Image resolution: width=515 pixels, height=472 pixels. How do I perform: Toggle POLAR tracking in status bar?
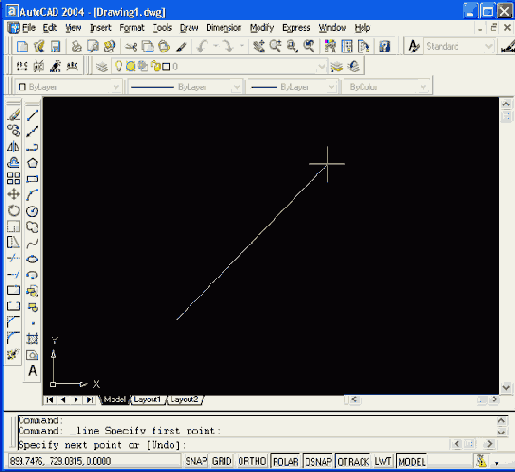(286, 461)
